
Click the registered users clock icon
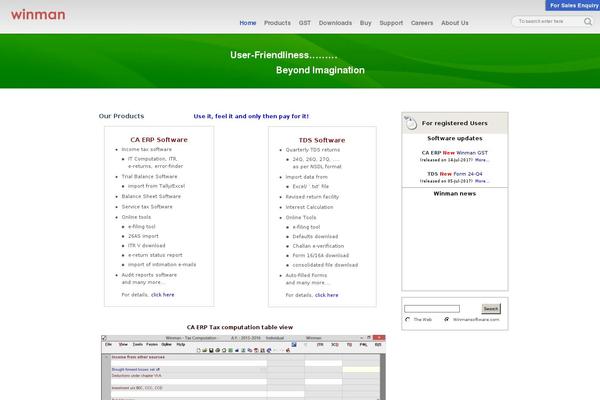[x=411, y=123]
